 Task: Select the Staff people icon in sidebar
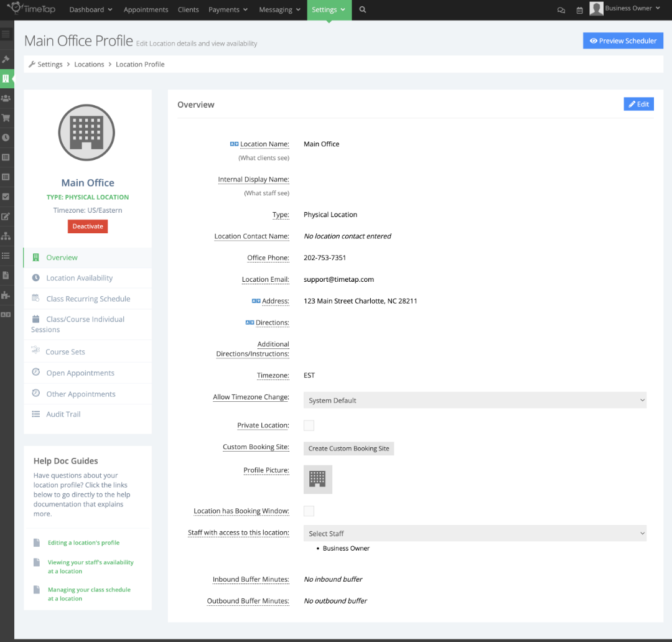[x=7, y=98]
